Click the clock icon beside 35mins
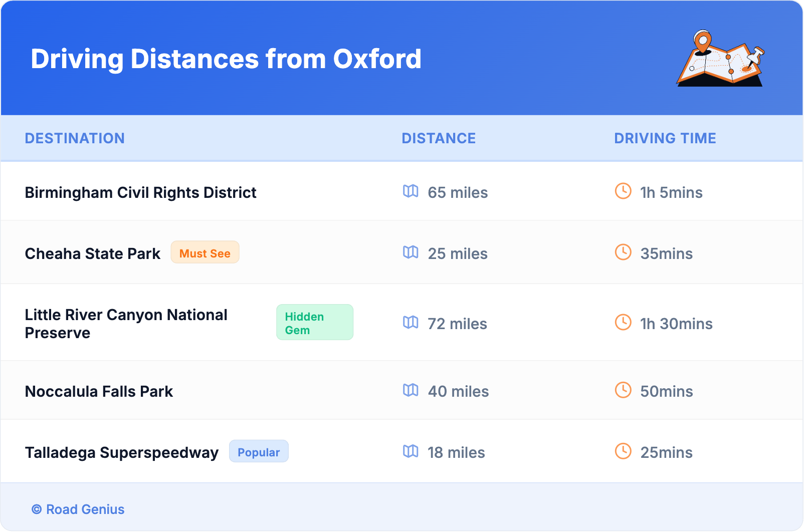 pos(623,252)
